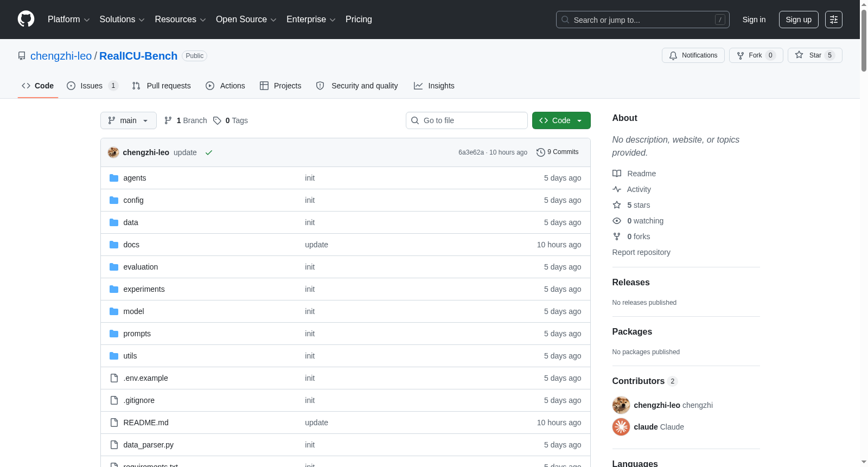Viewport: 868px width, 467px height.
Task: Open the RealICU-Bench repository link
Action: click(x=138, y=56)
